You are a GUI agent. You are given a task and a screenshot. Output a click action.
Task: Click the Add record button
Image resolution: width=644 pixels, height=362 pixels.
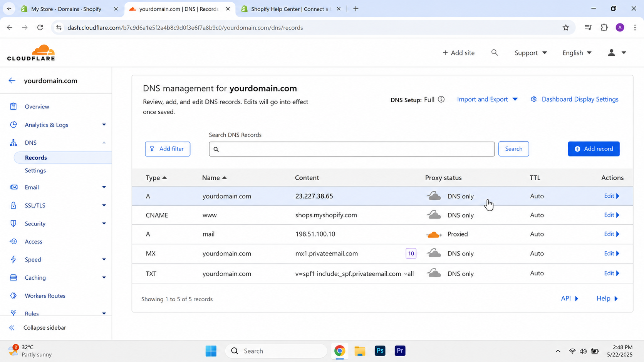[x=594, y=149]
